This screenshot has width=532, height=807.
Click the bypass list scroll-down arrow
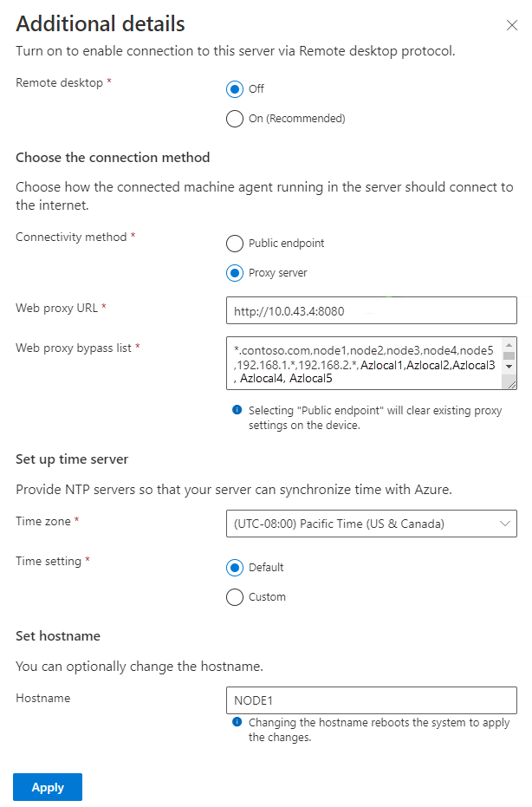coord(509,367)
